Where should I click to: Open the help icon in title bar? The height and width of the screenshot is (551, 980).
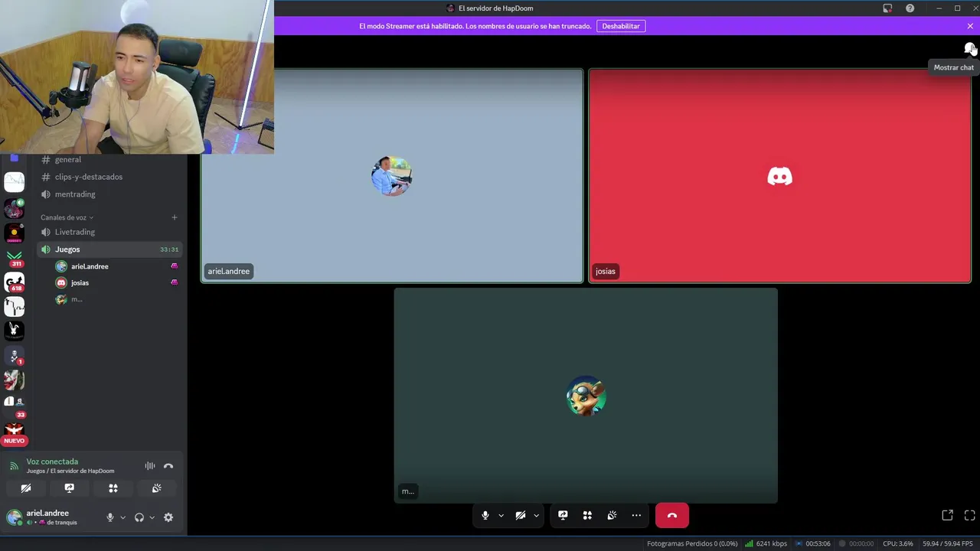[x=910, y=8]
